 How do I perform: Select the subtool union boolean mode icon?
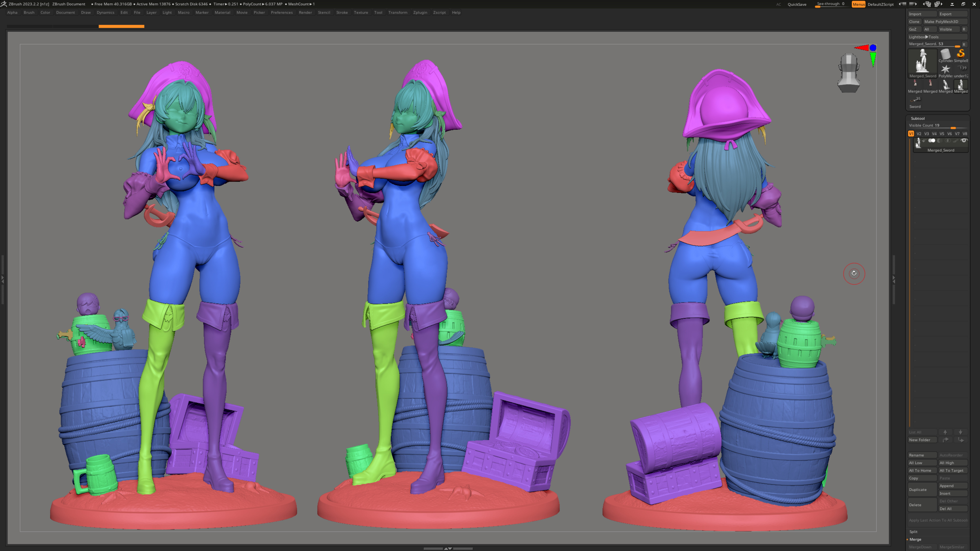pos(932,141)
